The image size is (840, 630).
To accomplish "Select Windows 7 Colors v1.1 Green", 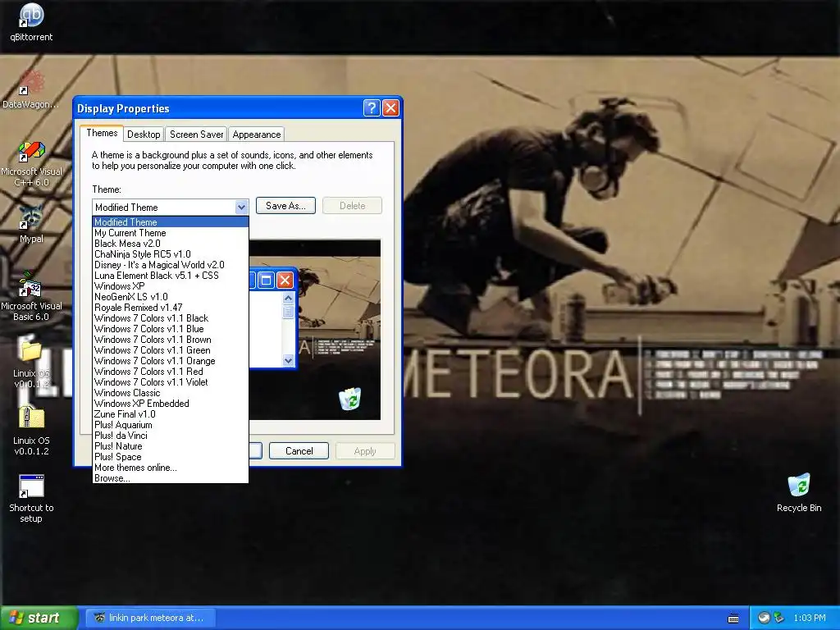I will 171,350.
